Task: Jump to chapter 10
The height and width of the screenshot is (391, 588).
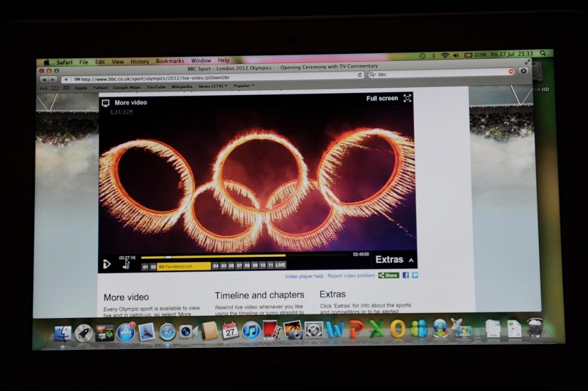Action: click(263, 265)
